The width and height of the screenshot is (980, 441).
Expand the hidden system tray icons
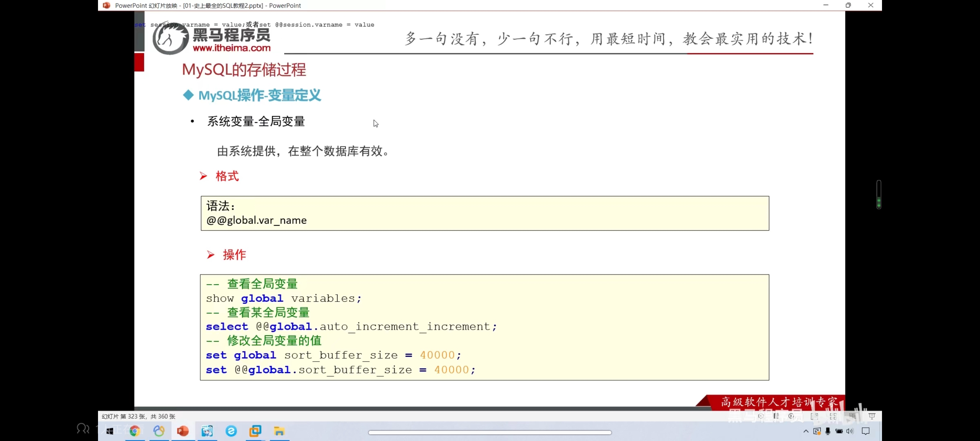pos(805,431)
